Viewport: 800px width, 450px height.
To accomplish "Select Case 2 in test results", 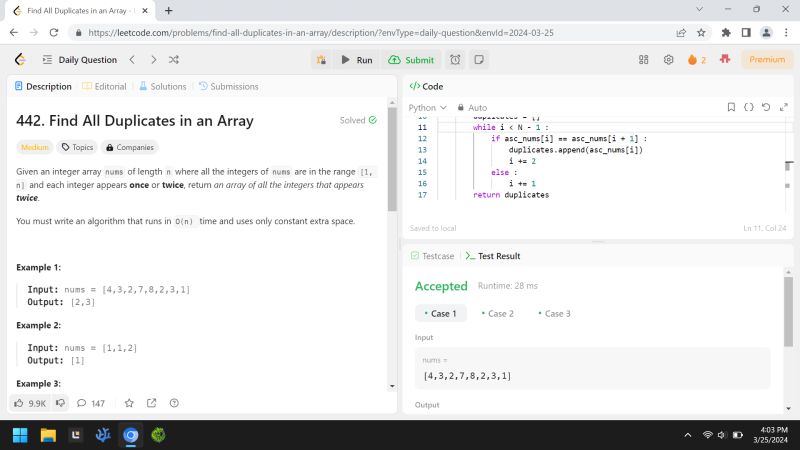I will point(495,313).
